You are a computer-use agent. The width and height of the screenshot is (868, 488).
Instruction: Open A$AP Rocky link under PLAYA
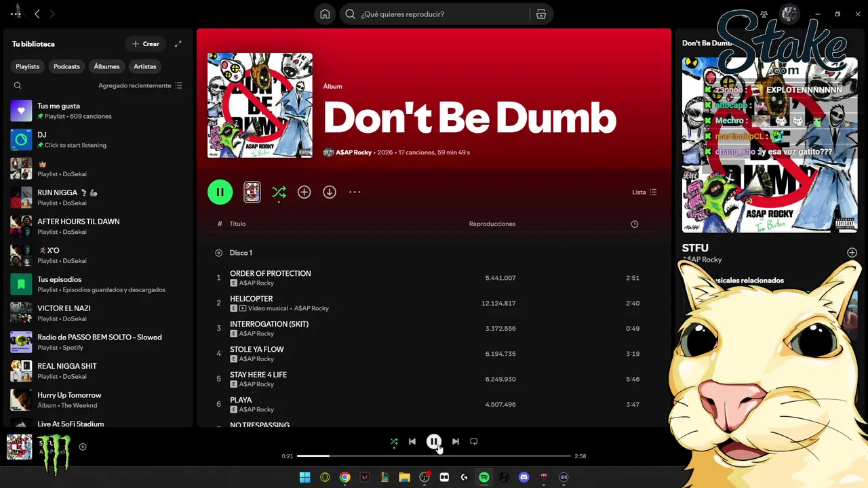[x=256, y=409]
